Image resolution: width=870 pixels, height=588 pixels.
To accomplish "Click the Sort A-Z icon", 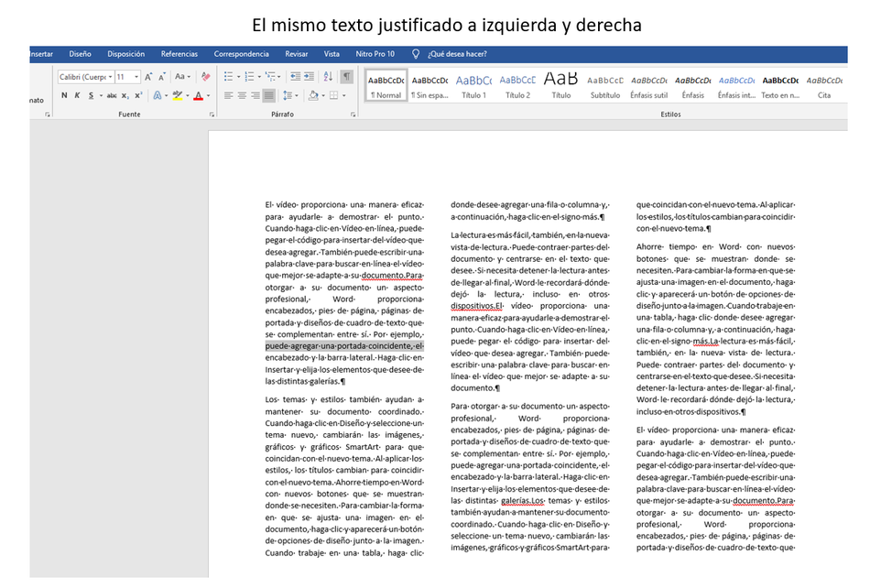I will 331,77.
